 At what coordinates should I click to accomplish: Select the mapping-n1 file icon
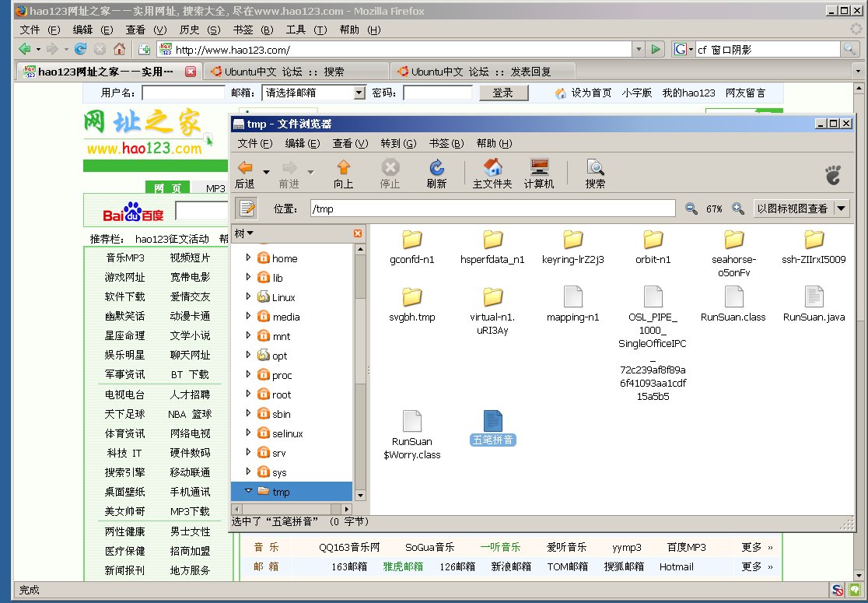coord(573,296)
